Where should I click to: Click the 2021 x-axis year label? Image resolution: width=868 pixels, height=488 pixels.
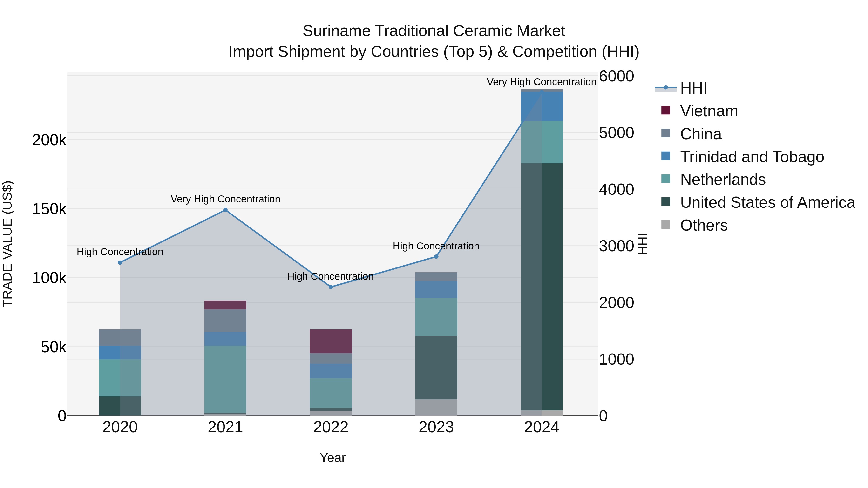(x=225, y=427)
